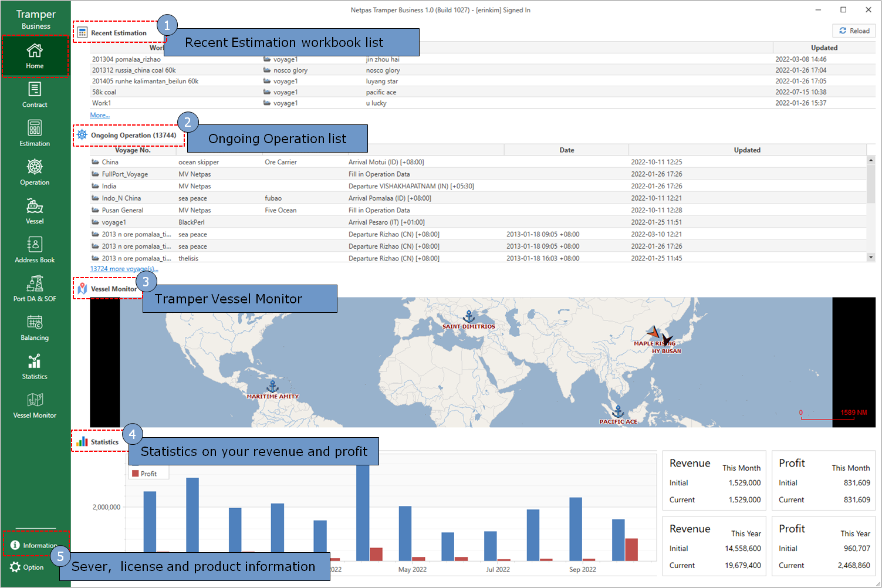This screenshot has width=882, height=588.
Task: Click the Five Ocean company cell
Action: pos(281,210)
